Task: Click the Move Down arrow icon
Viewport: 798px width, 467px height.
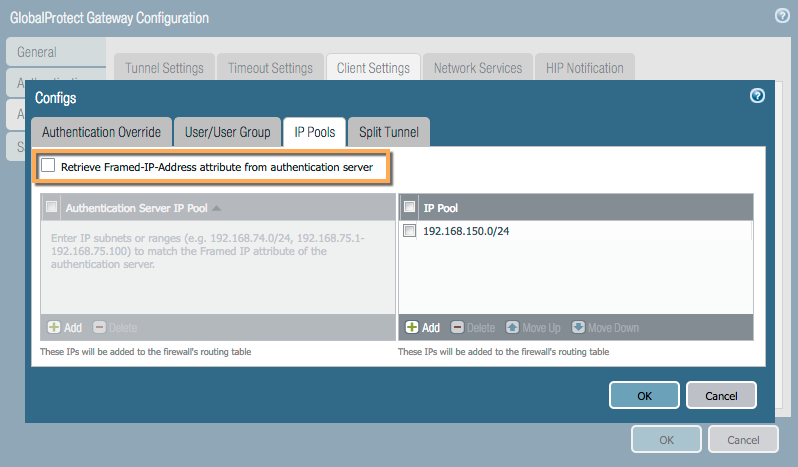Action: tap(578, 327)
